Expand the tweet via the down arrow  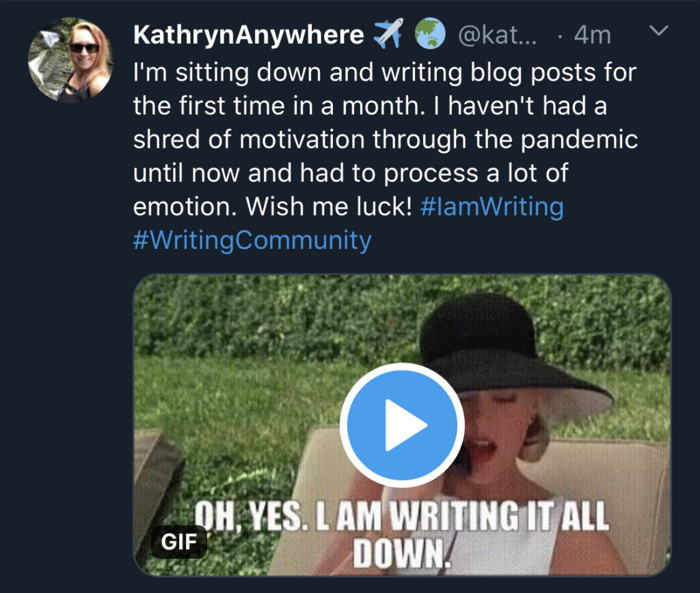[658, 30]
